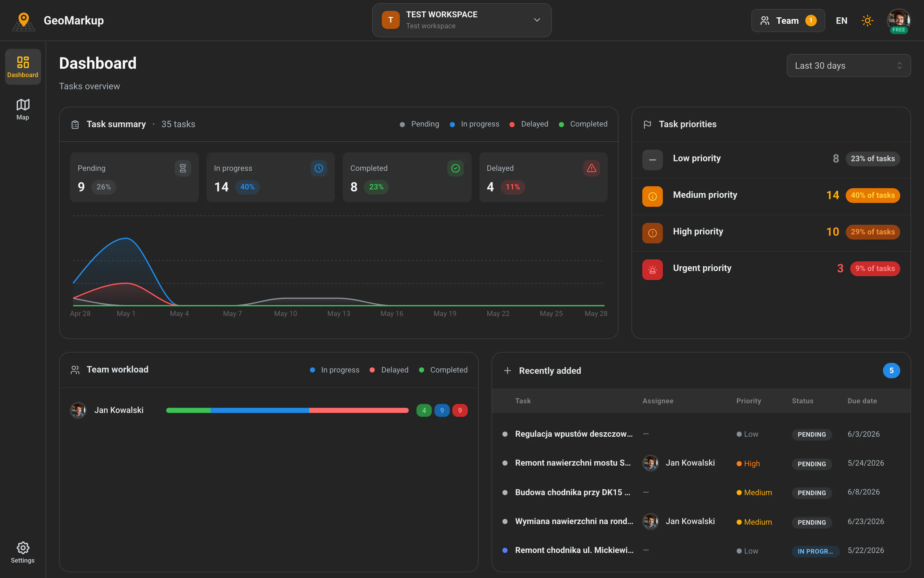The height and width of the screenshot is (578, 924).
Task: Click the May 10 chart axis label
Action: 285,313
